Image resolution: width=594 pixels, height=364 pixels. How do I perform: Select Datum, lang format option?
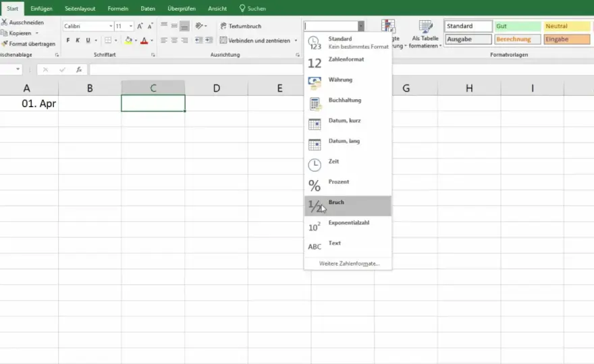tap(348, 144)
